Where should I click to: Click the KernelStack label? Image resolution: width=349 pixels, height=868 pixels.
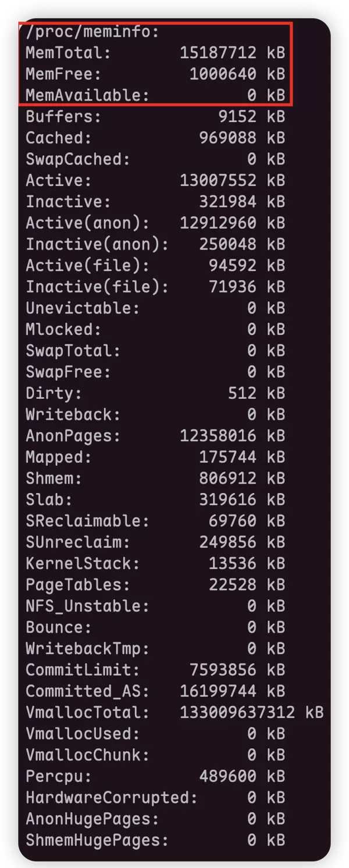coord(83,563)
